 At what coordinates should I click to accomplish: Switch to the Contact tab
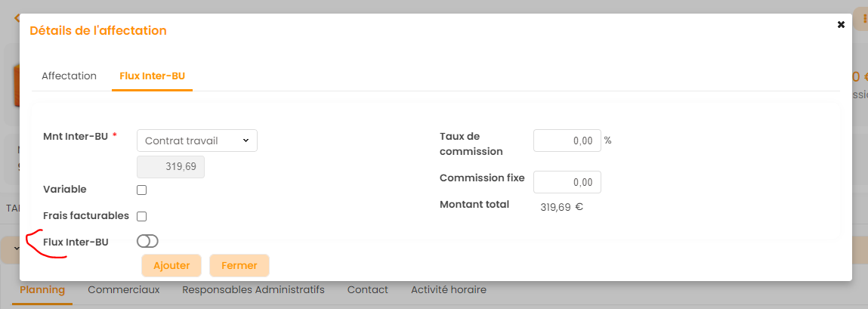point(367,290)
